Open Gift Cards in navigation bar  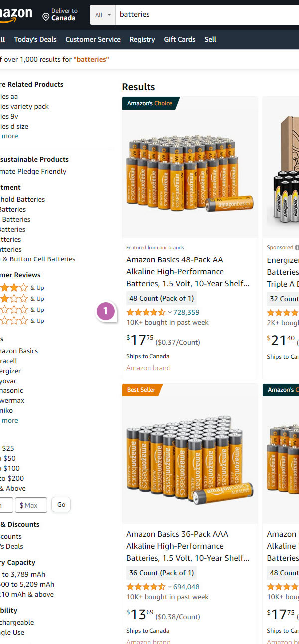pos(180,39)
